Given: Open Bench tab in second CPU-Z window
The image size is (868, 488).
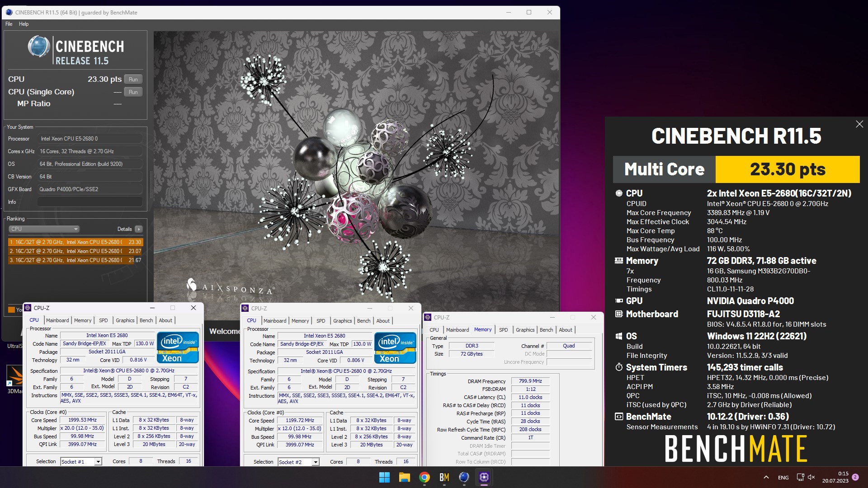Looking at the screenshot, I should (x=363, y=321).
